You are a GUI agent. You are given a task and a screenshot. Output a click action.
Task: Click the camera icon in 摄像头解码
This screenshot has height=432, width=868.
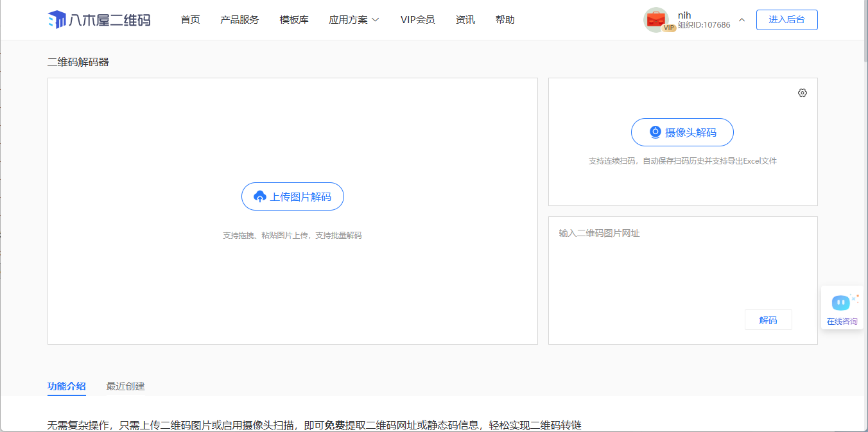655,132
